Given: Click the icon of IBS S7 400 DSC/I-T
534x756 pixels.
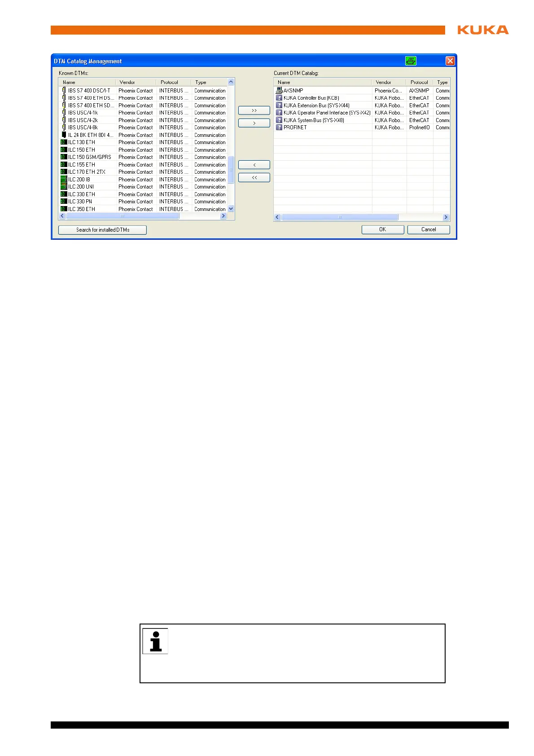Looking at the screenshot, I should coord(64,91).
